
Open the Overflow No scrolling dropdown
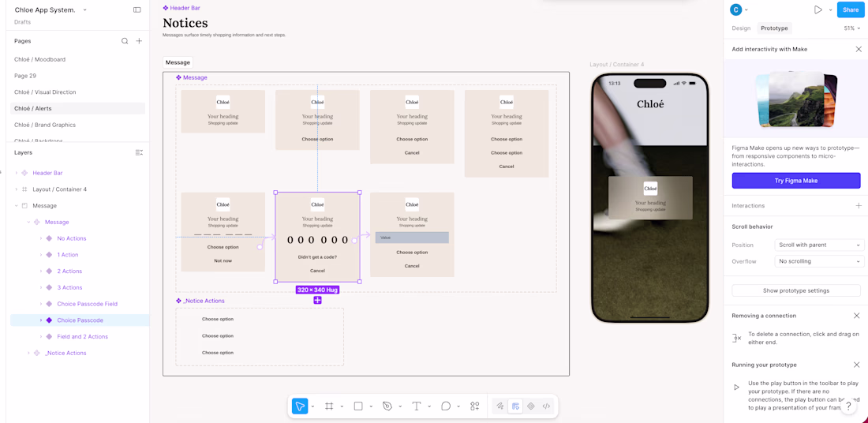819,260
